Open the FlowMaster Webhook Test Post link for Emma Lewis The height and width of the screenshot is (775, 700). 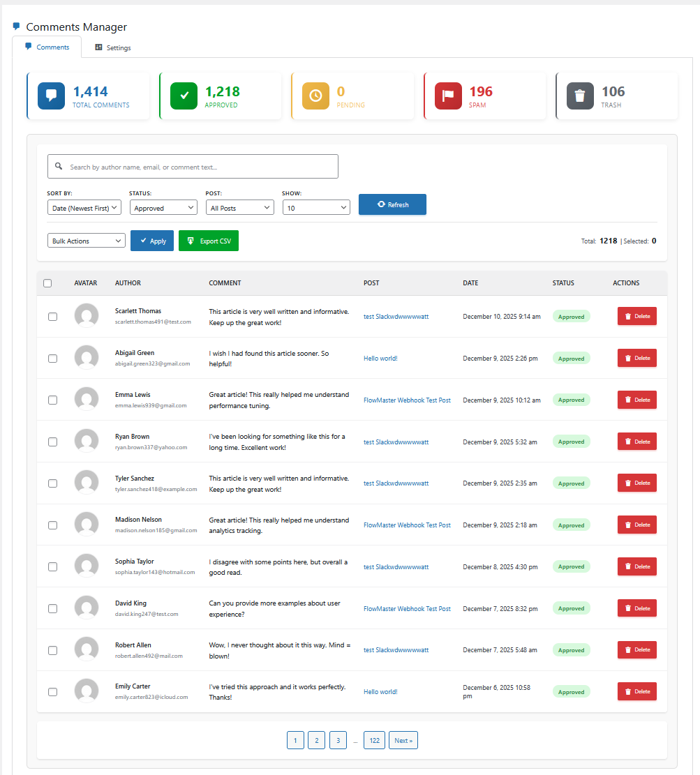click(407, 400)
